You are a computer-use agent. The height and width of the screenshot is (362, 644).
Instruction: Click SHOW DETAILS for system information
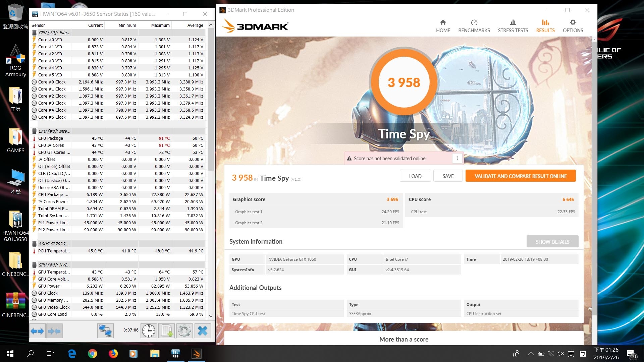coord(552,242)
